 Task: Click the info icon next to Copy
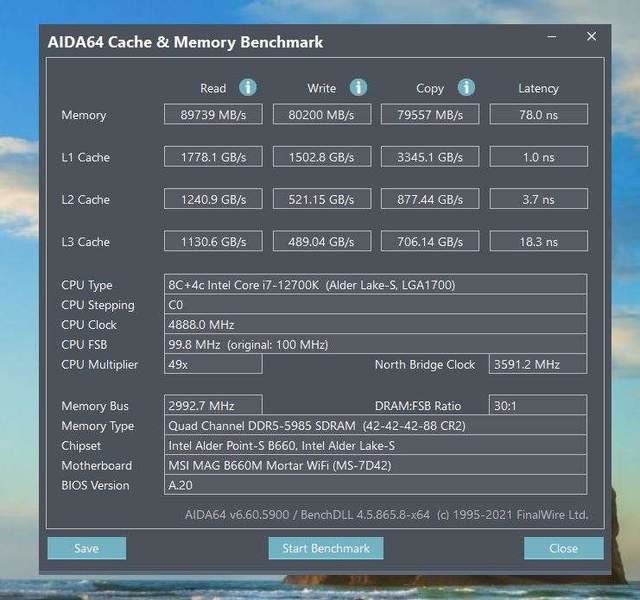pos(466,87)
